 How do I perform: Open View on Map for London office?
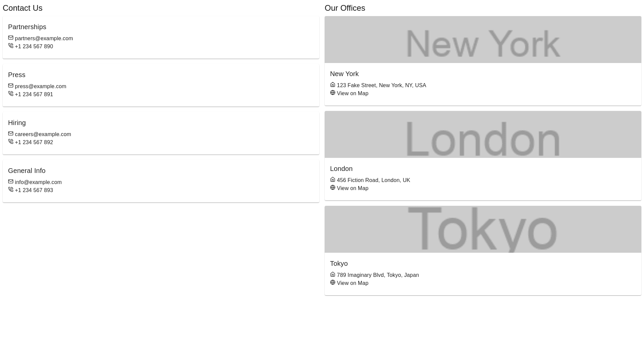(x=352, y=188)
